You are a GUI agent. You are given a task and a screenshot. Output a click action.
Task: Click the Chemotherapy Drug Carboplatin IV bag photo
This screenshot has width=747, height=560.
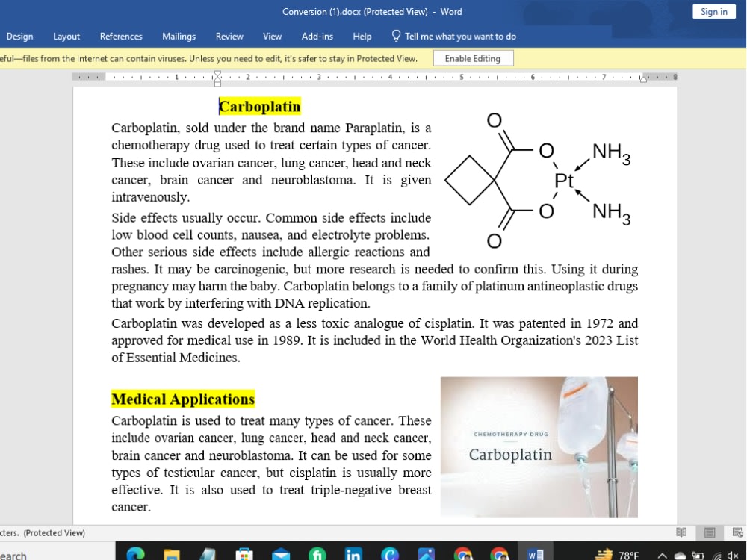pos(539,447)
